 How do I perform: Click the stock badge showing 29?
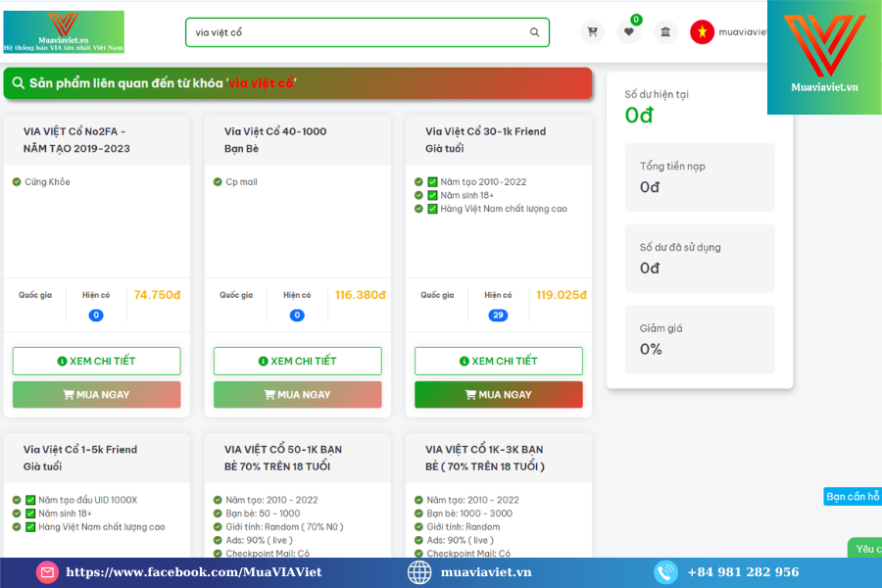click(x=498, y=316)
